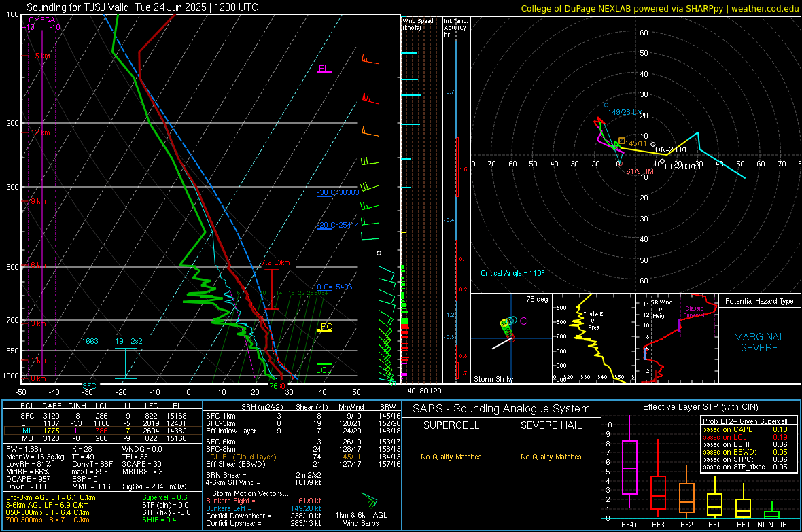802x532 pixels.
Task: Click the green 'Supercell = 0.6' value
Action: click(x=164, y=497)
